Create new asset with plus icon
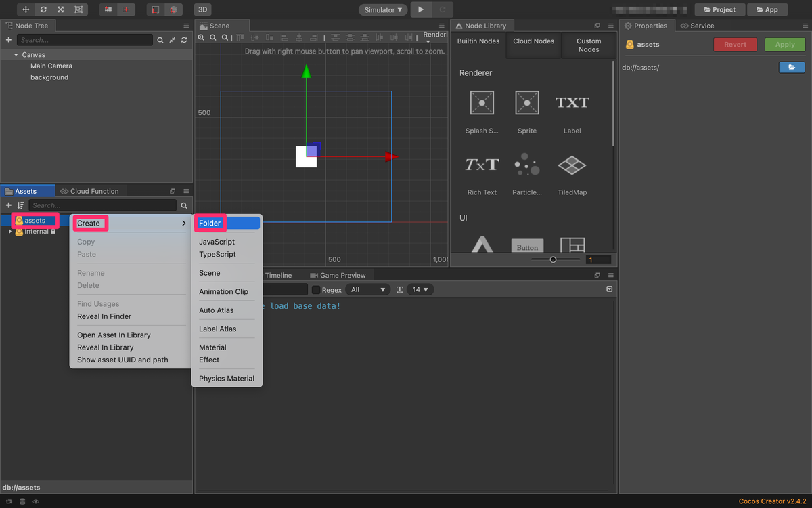This screenshot has width=812, height=508. tap(9, 205)
